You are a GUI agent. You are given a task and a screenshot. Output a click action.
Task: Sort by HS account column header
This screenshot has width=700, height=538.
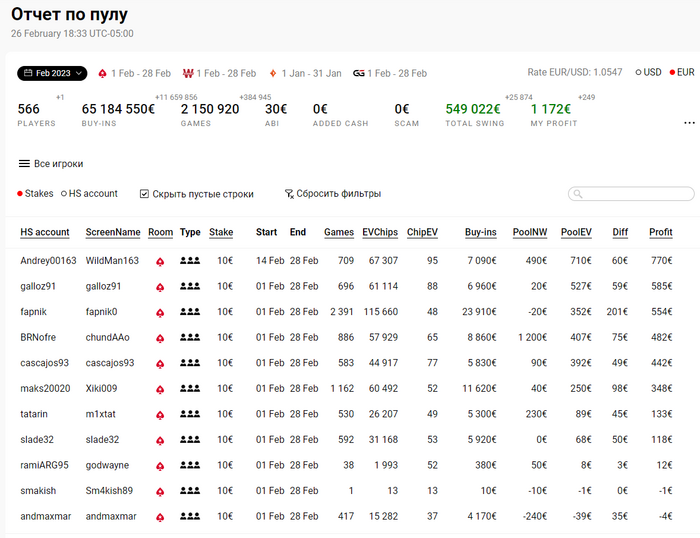pos(45,232)
